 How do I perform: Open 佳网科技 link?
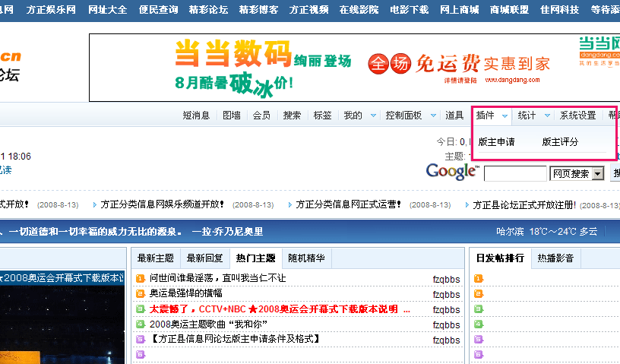[559, 9]
